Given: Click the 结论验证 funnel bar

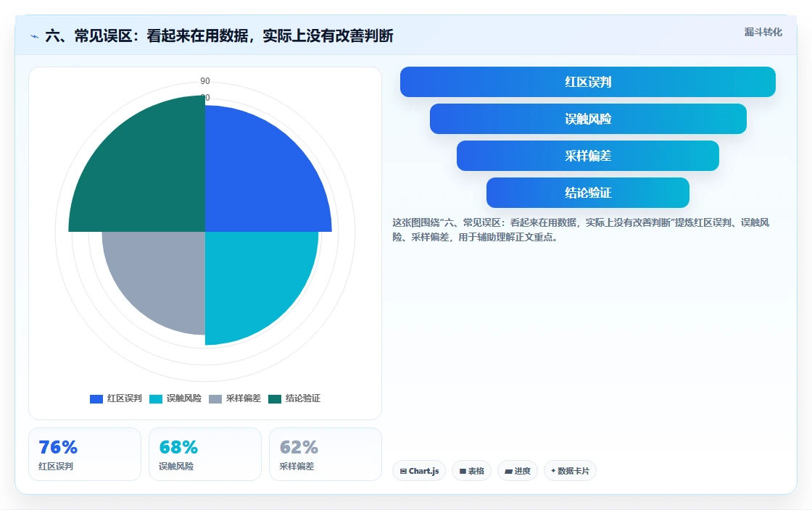Looking at the screenshot, I should pos(588,193).
